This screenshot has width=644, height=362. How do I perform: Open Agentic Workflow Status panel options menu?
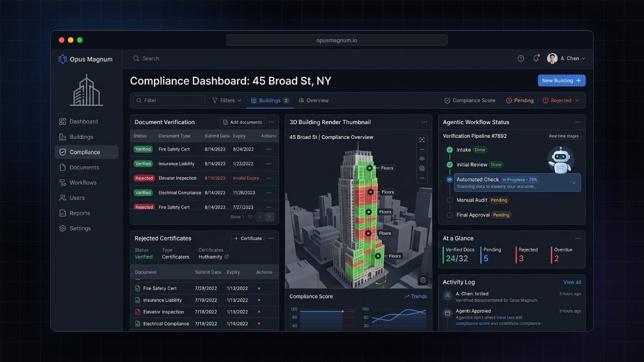click(578, 122)
